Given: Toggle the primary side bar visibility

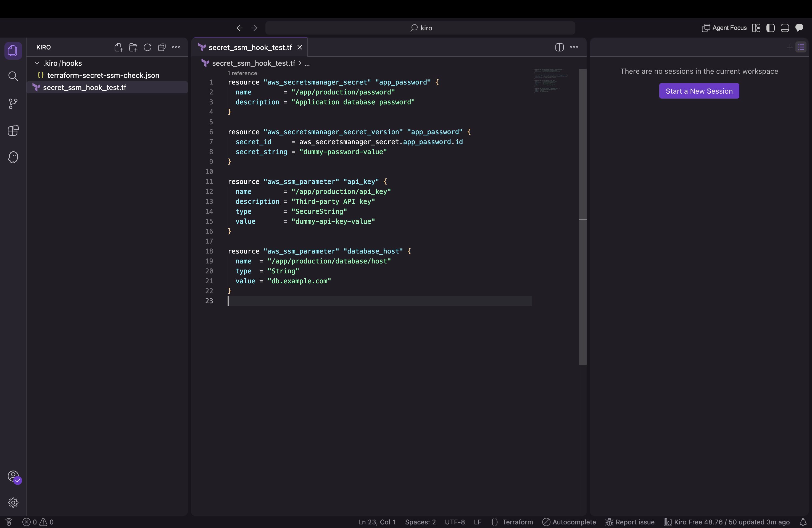Looking at the screenshot, I should click(x=770, y=28).
